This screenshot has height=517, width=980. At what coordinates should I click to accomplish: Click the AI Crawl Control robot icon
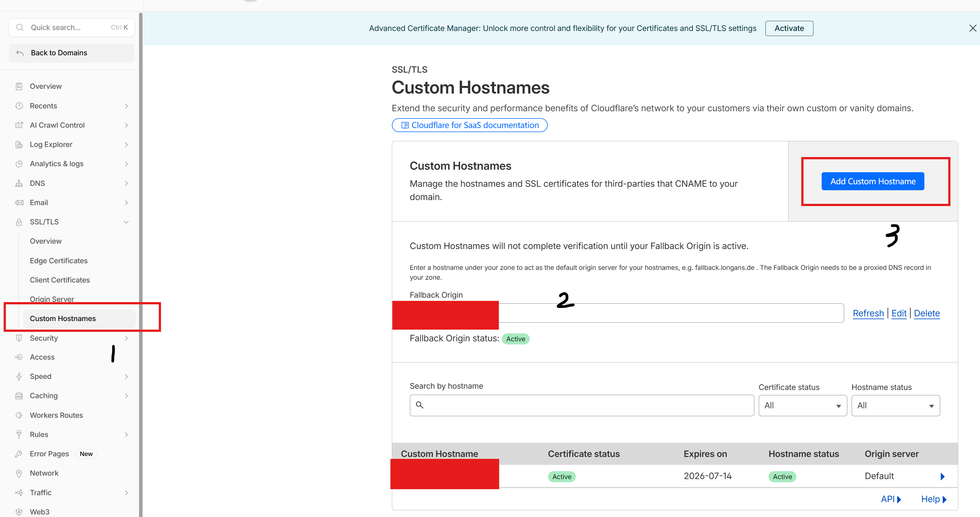tap(19, 125)
